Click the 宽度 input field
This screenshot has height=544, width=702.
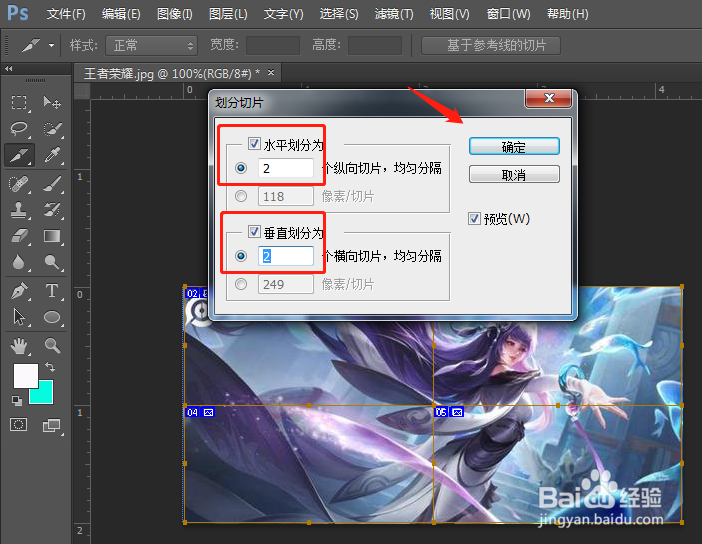(x=273, y=46)
